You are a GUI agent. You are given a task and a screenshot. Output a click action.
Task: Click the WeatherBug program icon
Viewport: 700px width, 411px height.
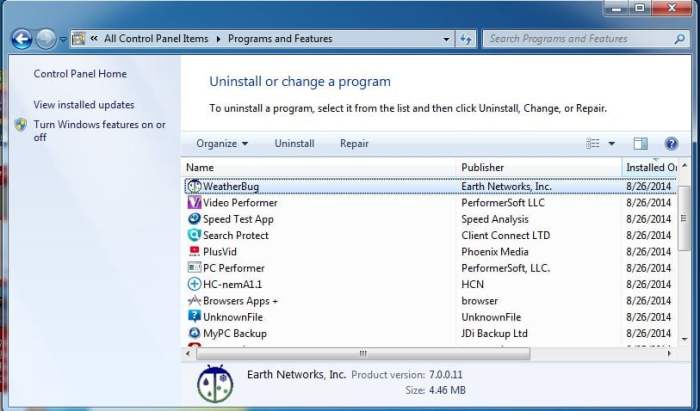194,186
